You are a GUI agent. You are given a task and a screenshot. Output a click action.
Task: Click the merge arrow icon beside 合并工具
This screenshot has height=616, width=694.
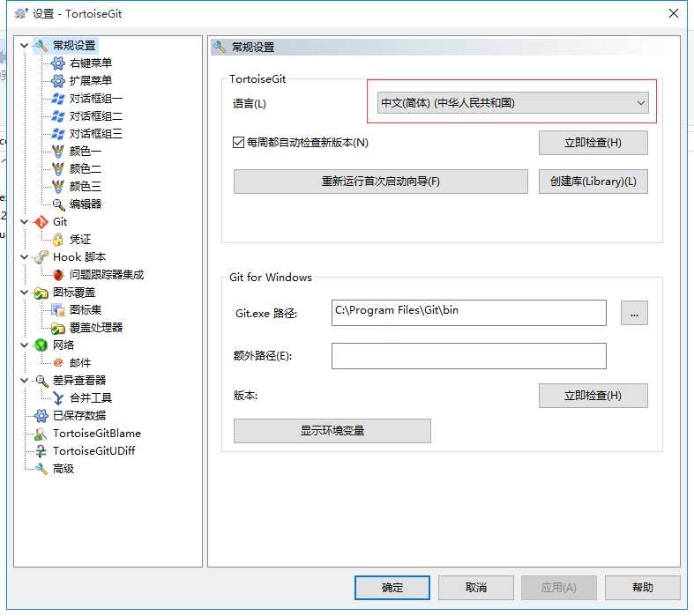(x=58, y=398)
